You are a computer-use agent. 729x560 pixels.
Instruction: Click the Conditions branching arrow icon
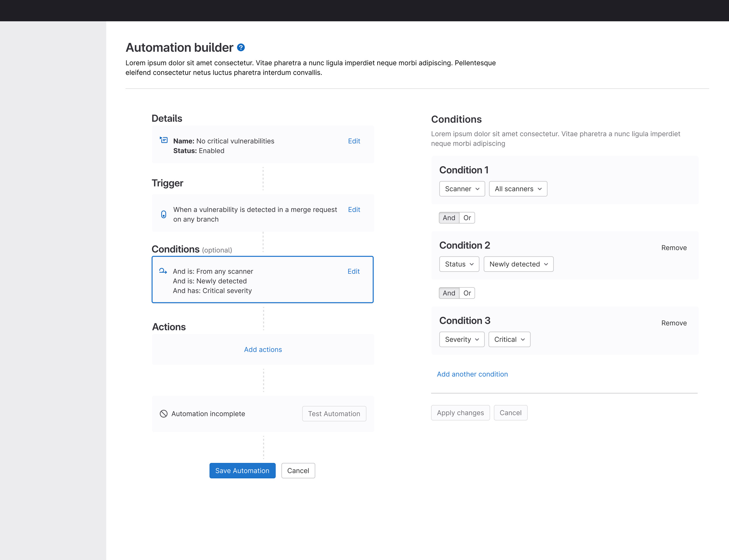coord(163,271)
